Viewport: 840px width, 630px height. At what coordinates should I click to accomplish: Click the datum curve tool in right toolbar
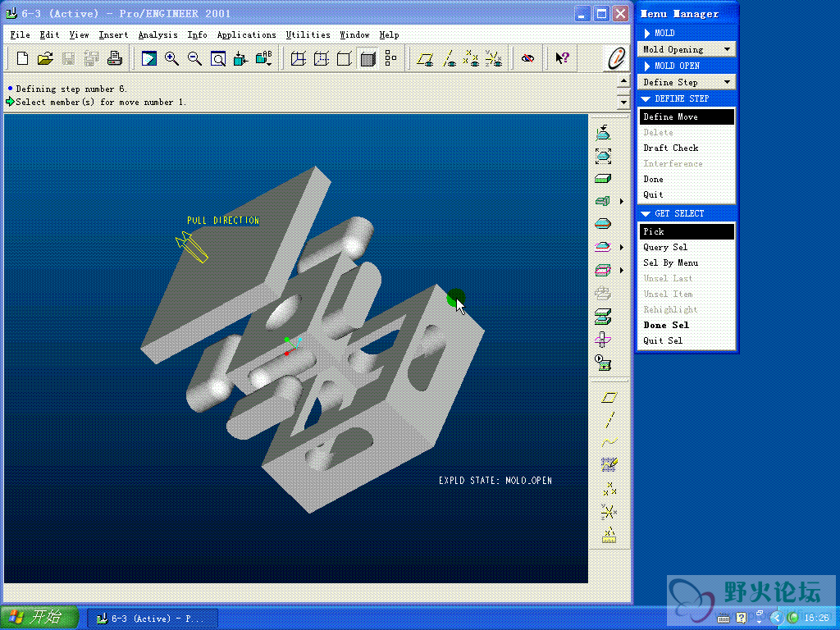pos(609,443)
